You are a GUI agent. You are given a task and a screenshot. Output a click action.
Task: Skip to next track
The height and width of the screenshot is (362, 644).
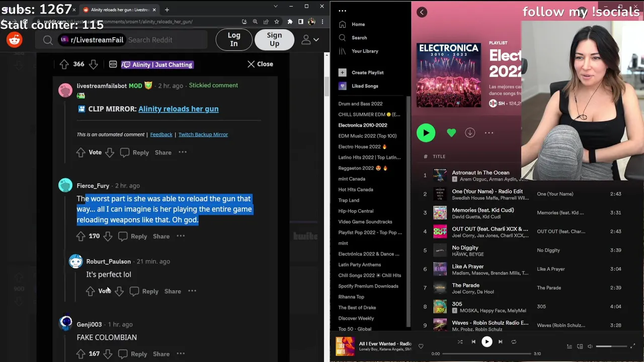(500, 342)
